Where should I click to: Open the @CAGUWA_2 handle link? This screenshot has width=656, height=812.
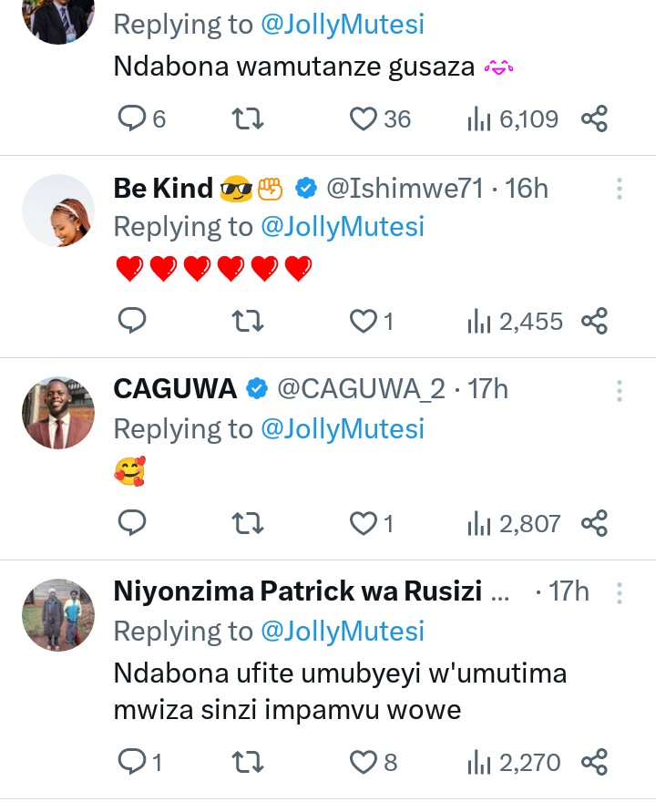pyautogui.click(x=361, y=389)
